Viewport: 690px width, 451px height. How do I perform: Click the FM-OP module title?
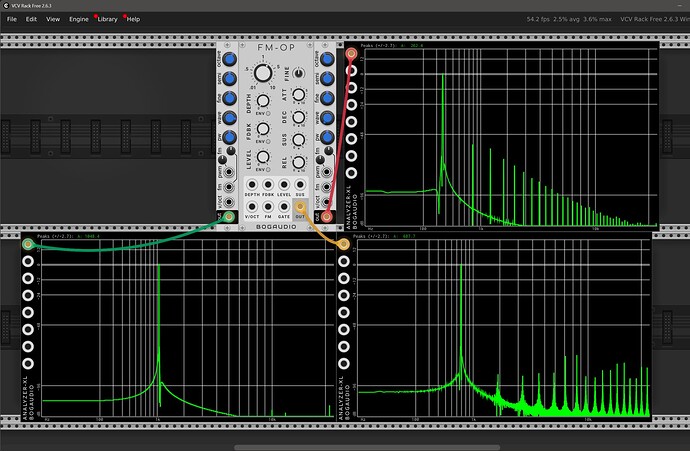coord(276,47)
